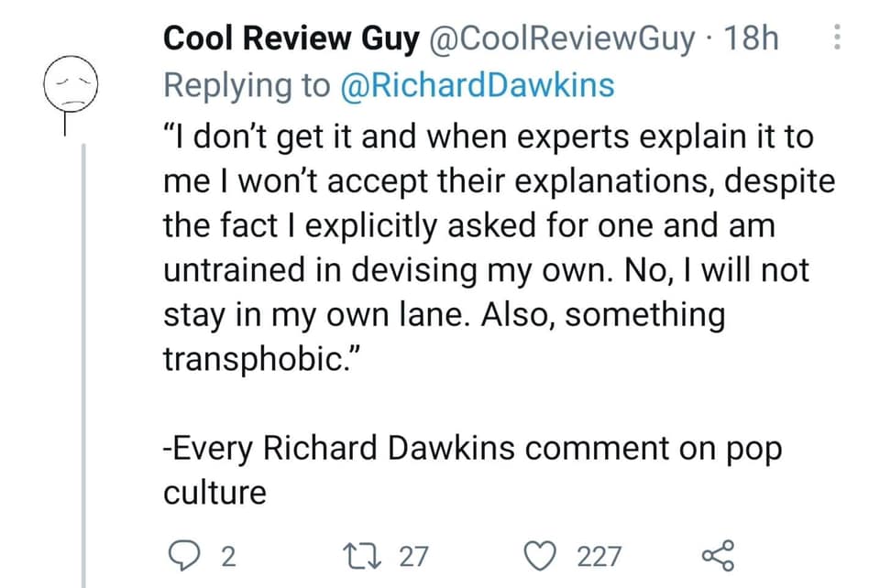Select the retweet count 27
The height and width of the screenshot is (588, 880).
point(413,557)
